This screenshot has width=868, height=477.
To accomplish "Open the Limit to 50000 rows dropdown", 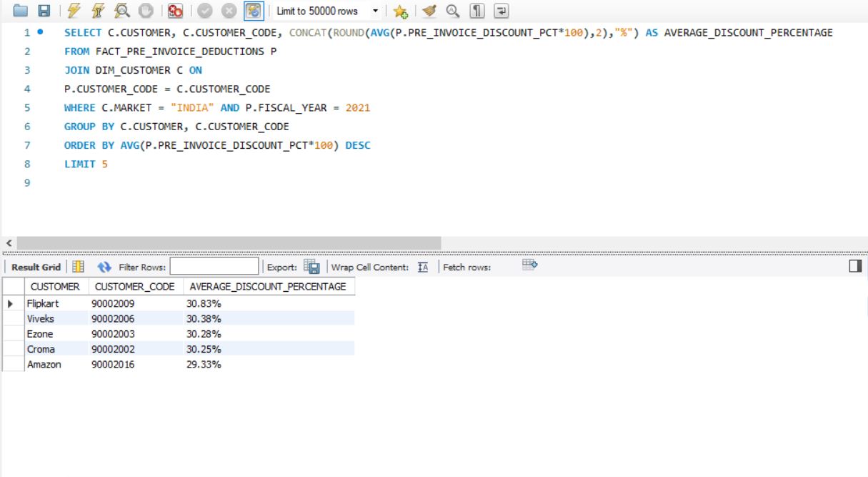I will [374, 9].
